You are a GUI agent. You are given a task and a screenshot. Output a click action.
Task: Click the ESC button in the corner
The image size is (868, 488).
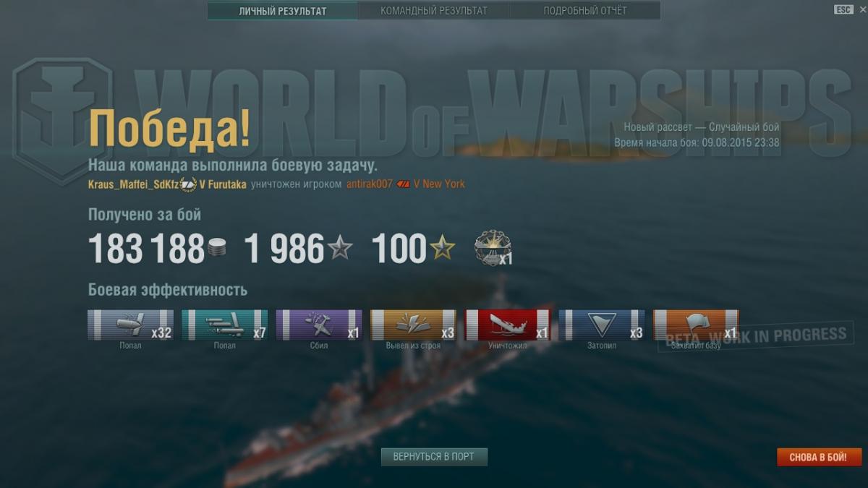pos(843,9)
